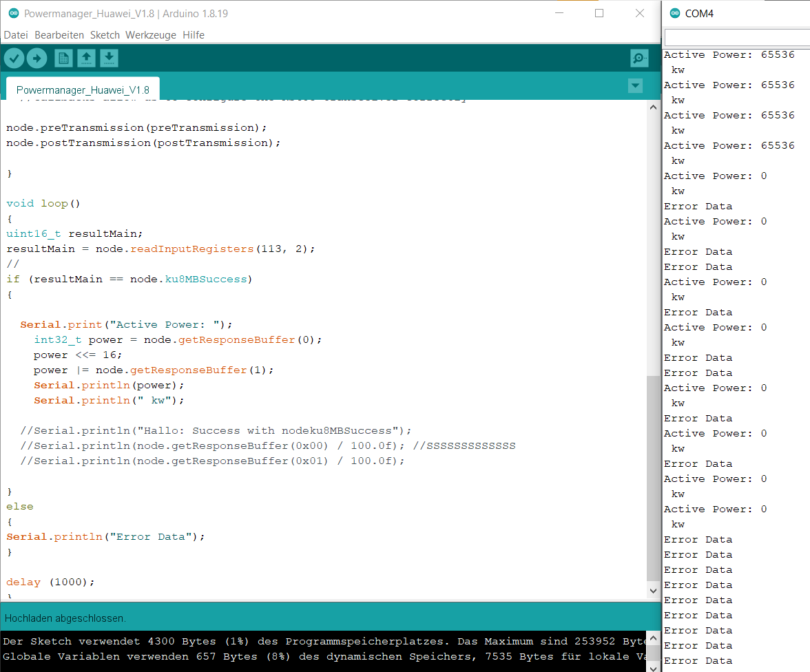Viewport: 810px width, 672px height.
Task: Click the commented 'Hallo: Success' line
Action: (x=216, y=430)
